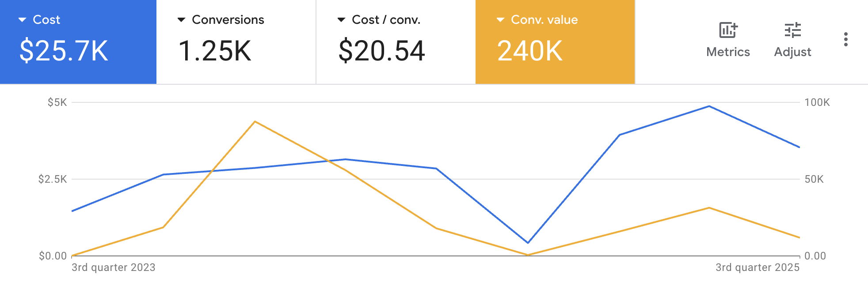Click the orange Conv. value line peak
This screenshot has width=868, height=293.
coord(255,122)
